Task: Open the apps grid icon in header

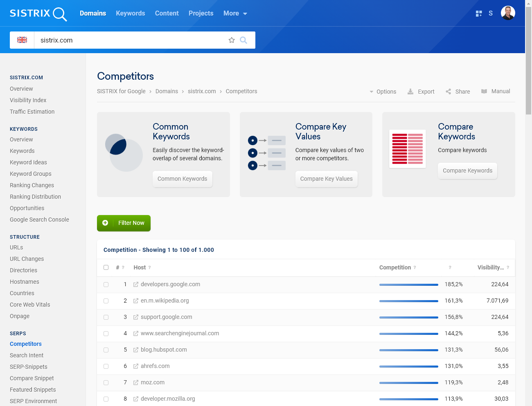Action: (479, 13)
